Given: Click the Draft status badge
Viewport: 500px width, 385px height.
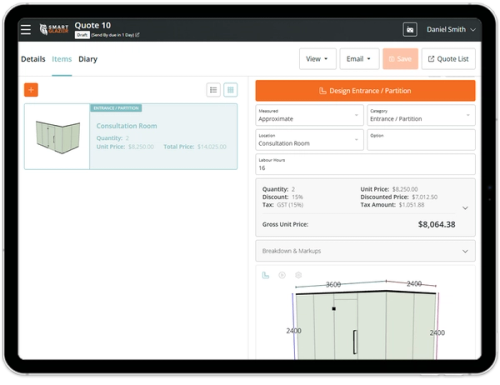Looking at the screenshot, I should pos(82,35).
